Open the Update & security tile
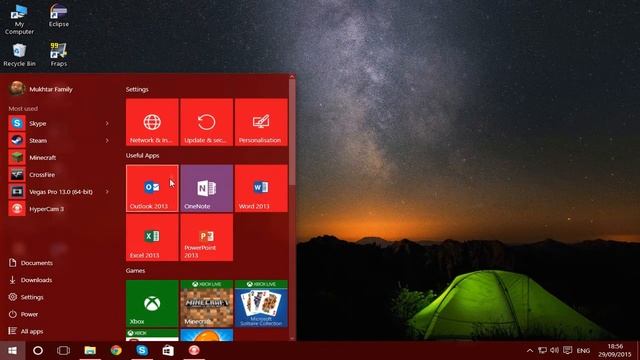Viewport: 640px width, 360px height. (x=207, y=122)
